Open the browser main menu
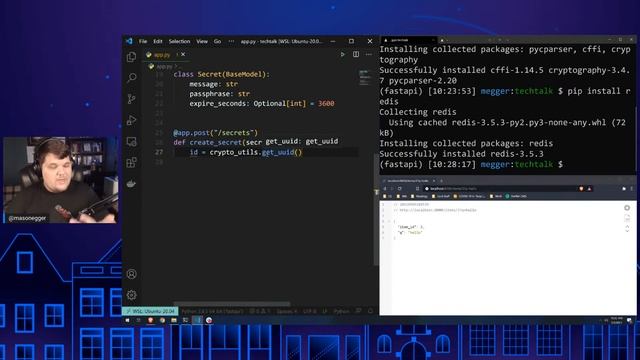Screen dimensions: 640x360 [x=632, y=189]
